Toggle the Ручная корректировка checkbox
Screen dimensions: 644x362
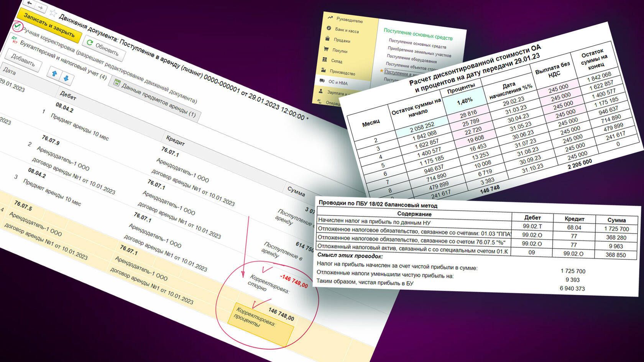(17, 26)
